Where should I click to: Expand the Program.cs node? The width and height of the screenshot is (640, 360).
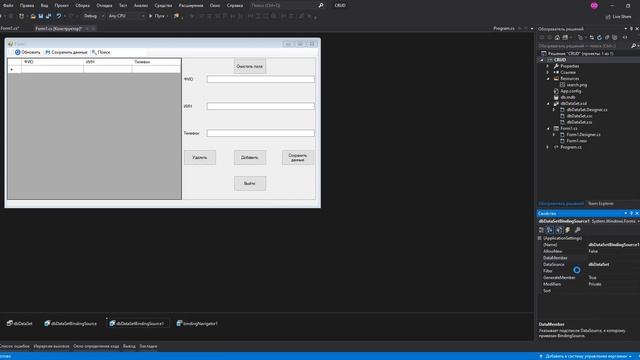(x=548, y=147)
